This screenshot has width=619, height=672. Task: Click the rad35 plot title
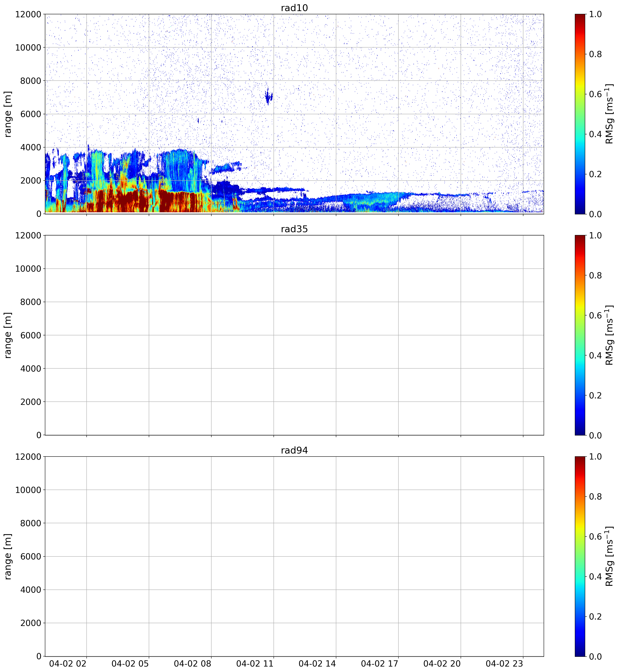click(294, 229)
